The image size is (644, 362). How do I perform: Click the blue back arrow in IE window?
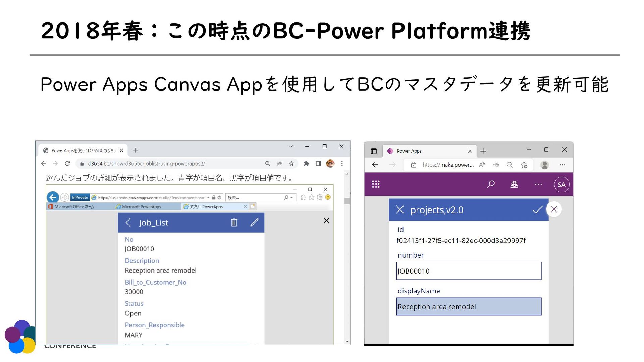53,197
